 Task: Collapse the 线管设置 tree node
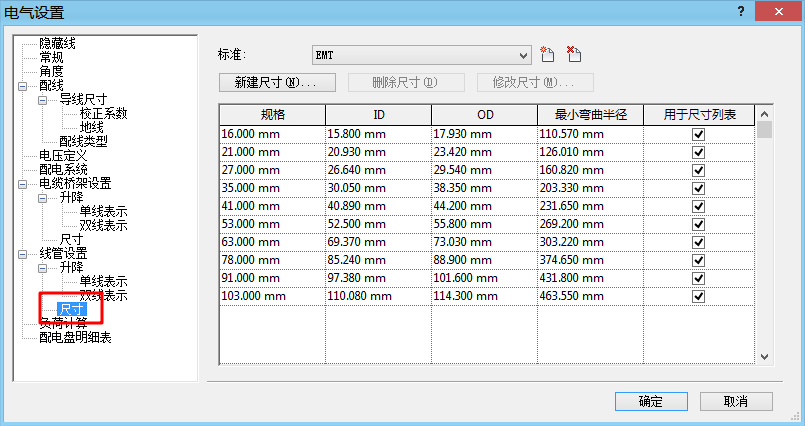pyautogui.click(x=23, y=254)
